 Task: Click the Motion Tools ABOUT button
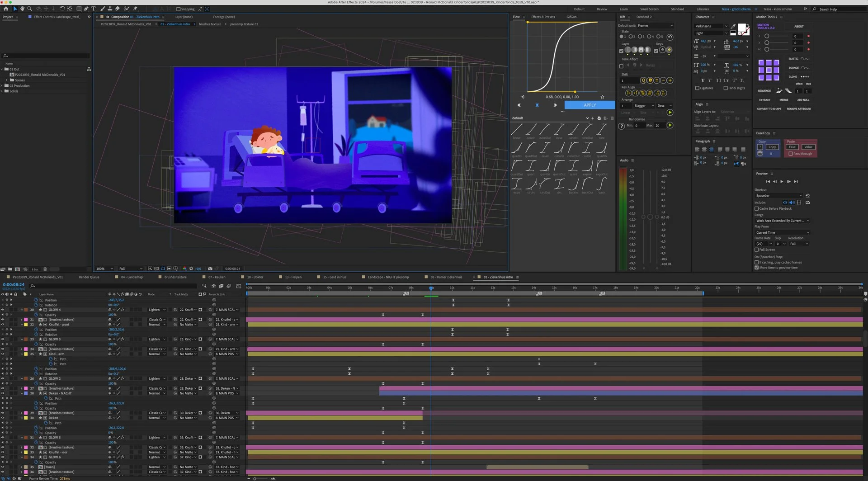[799, 26]
